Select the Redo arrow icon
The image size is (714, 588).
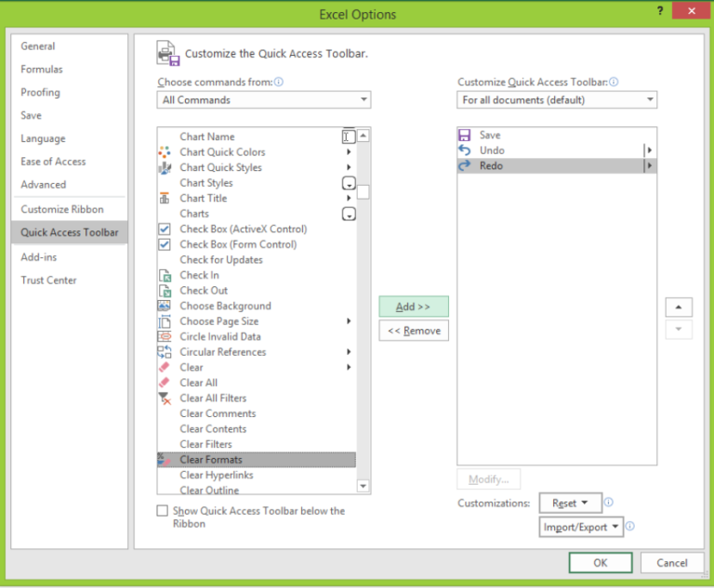pos(465,165)
